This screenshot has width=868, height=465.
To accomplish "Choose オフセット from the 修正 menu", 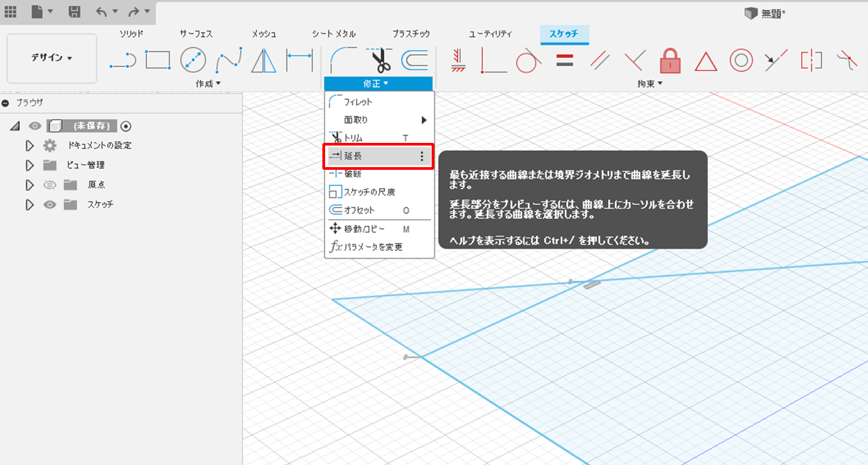I will 379,210.
